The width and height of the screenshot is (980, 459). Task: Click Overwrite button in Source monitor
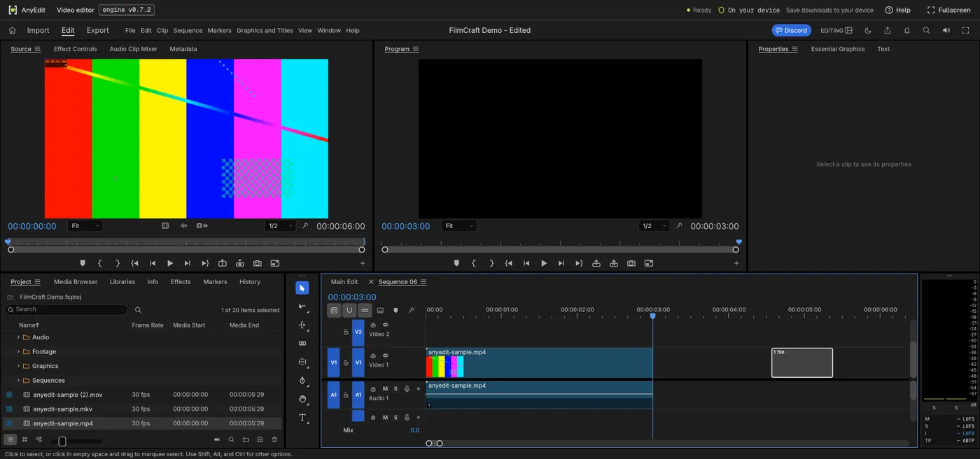point(240,263)
